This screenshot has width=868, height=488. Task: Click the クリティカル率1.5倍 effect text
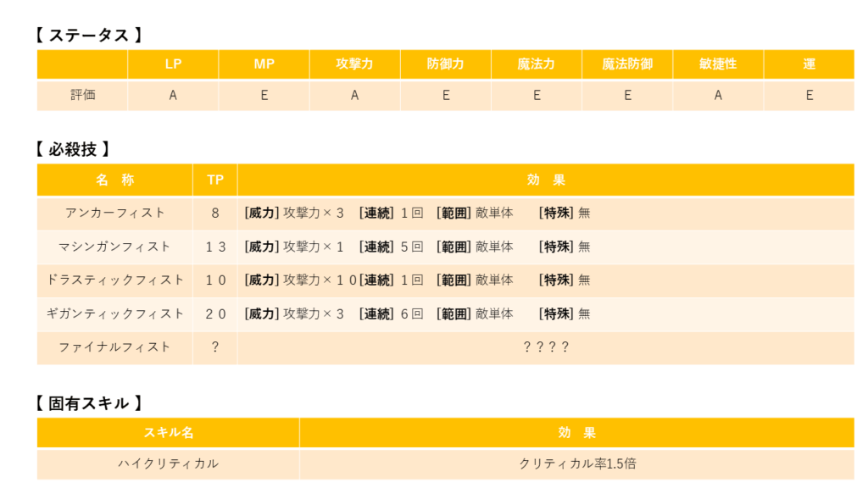pos(576,463)
